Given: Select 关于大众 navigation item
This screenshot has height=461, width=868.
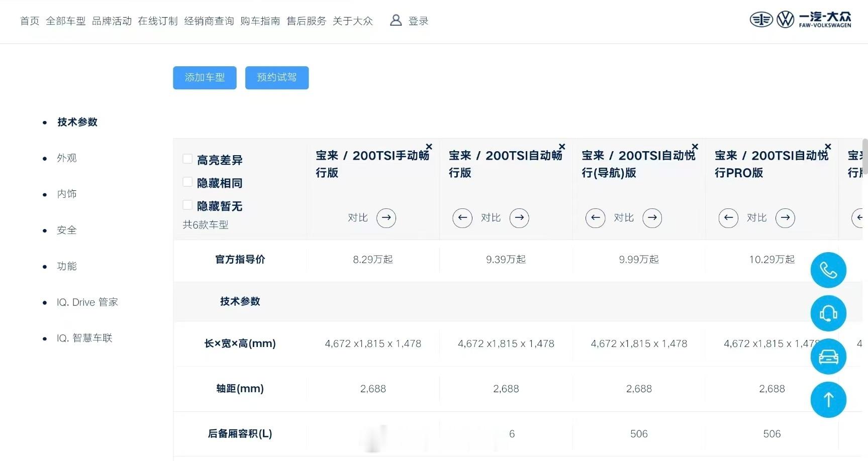Looking at the screenshot, I should pyautogui.click(x=353, y=21).
